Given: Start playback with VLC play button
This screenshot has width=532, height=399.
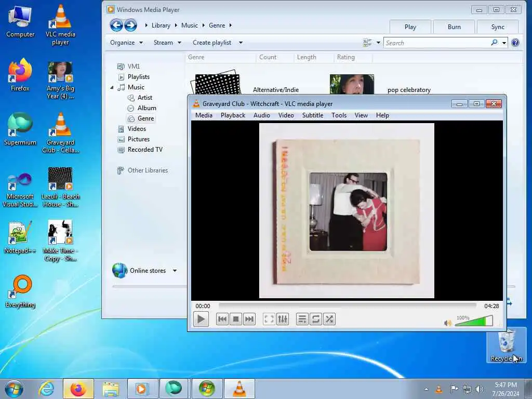Looking at the screenshot, I should coord(201,320).
